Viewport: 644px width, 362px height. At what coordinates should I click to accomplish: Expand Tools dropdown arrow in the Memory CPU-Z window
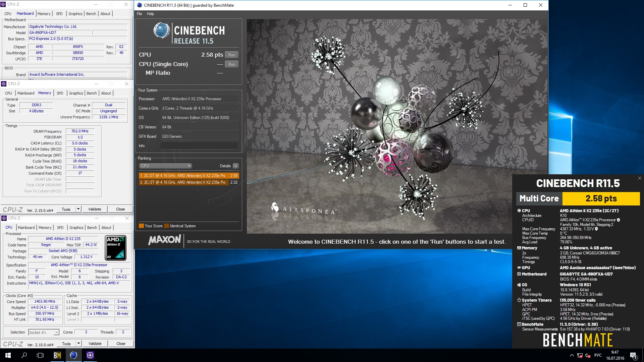coord(78,209)
